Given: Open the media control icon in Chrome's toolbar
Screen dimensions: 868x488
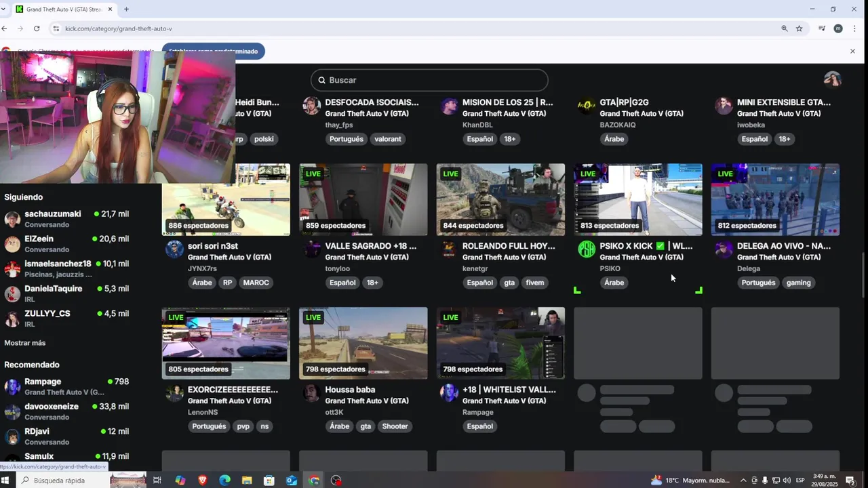Looking at the screenshot, I should 822,28.
